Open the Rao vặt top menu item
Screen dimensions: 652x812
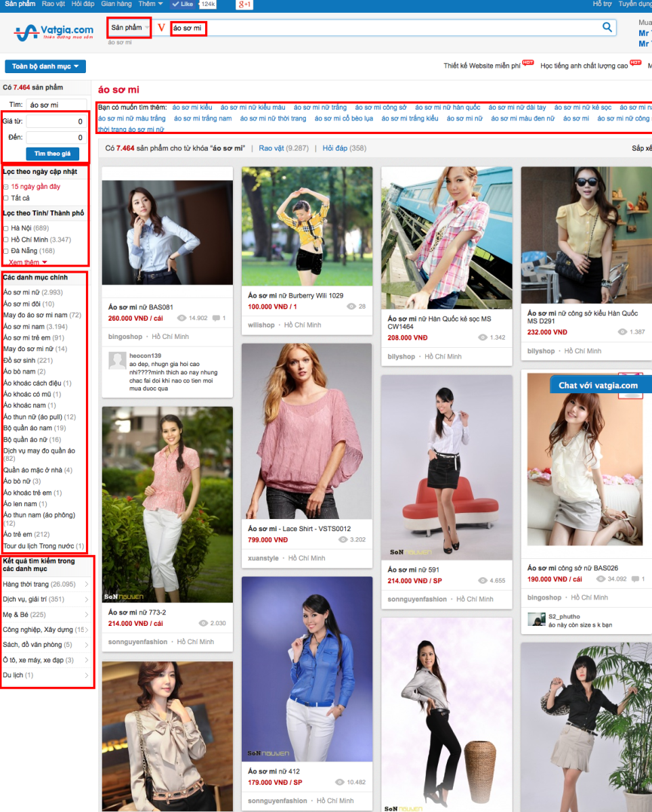pos(53,4)
